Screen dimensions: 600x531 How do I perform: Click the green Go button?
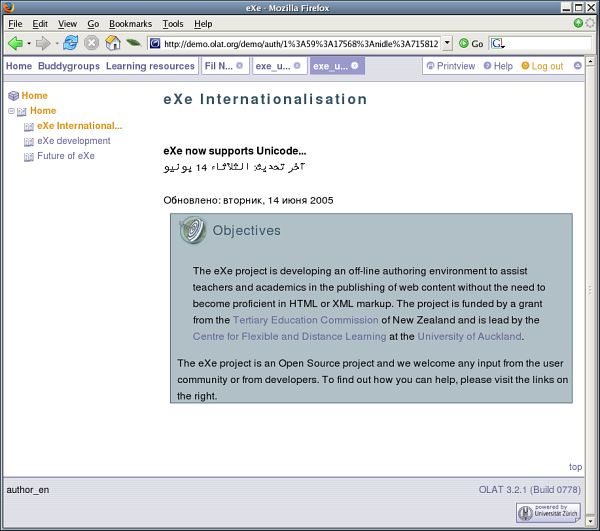471,44
